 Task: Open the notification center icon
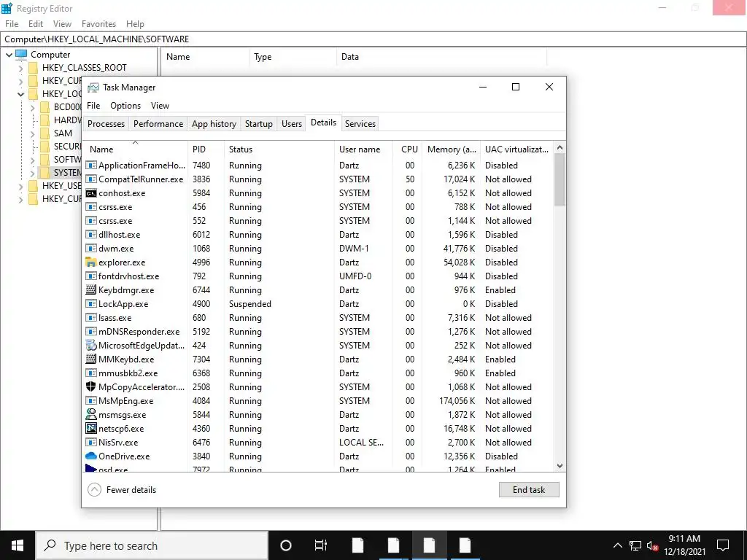(723, 545)
